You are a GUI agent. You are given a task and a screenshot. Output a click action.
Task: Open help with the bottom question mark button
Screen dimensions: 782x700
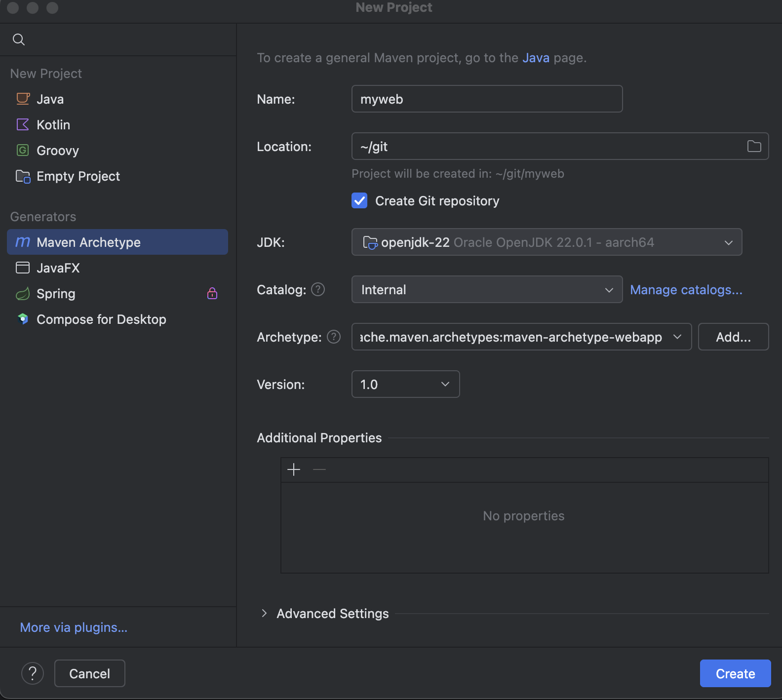pyautogui.click(x=33, y=673)
